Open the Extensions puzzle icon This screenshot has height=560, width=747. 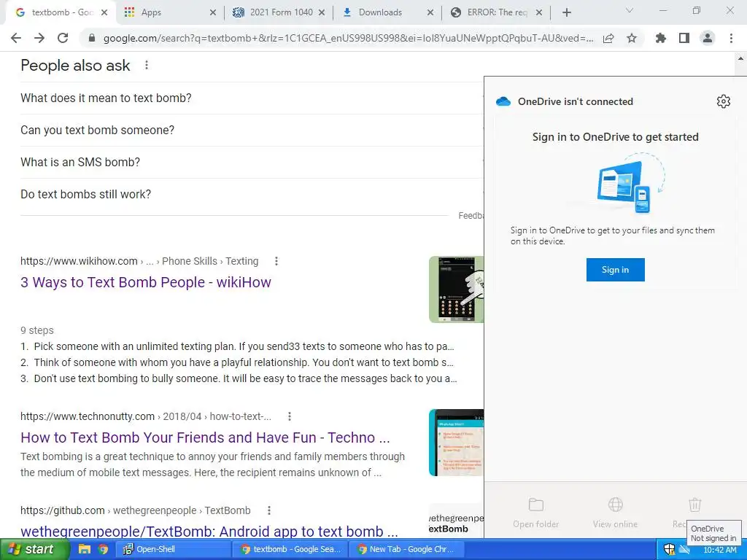pyautogui.click(x=661, y=38)
